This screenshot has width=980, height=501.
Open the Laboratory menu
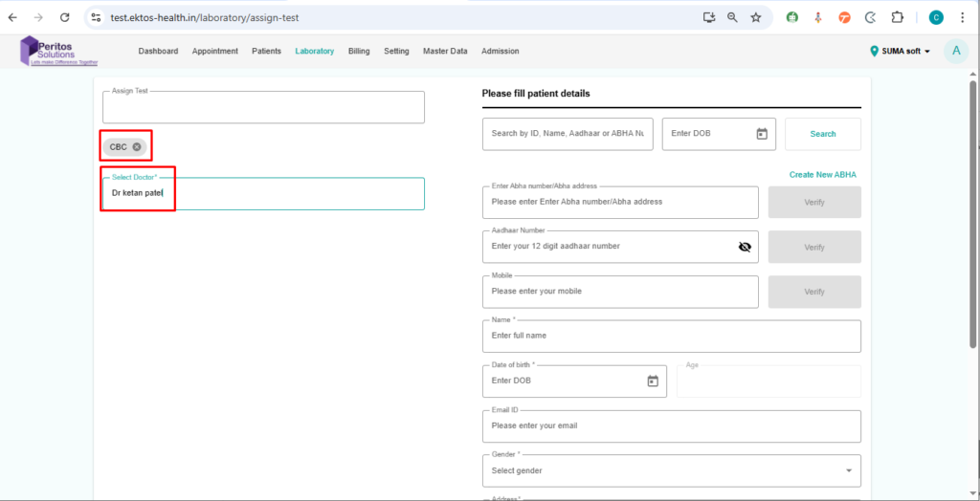[x=314, y=52]
